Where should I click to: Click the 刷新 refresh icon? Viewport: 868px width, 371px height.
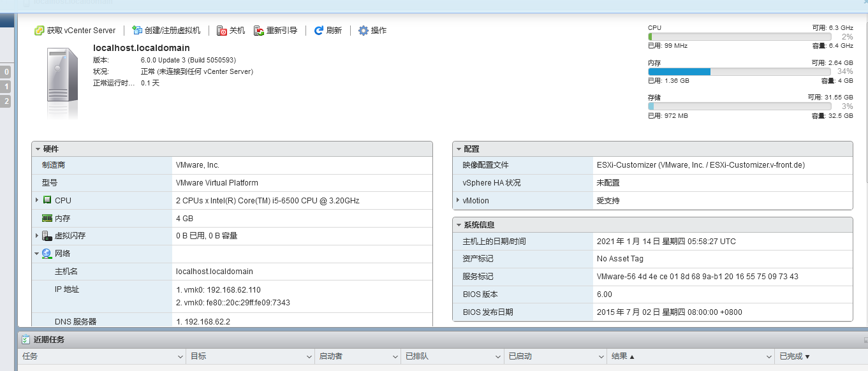(319, 31)
